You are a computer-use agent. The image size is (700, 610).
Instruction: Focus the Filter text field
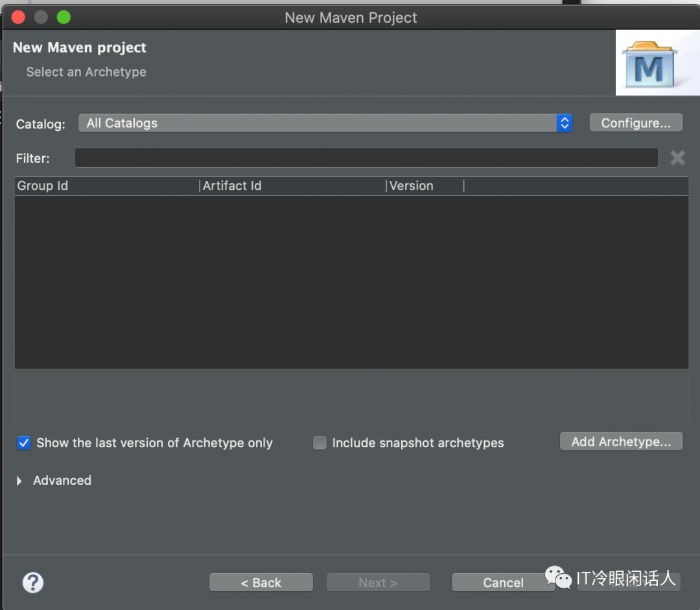[366, 158]
